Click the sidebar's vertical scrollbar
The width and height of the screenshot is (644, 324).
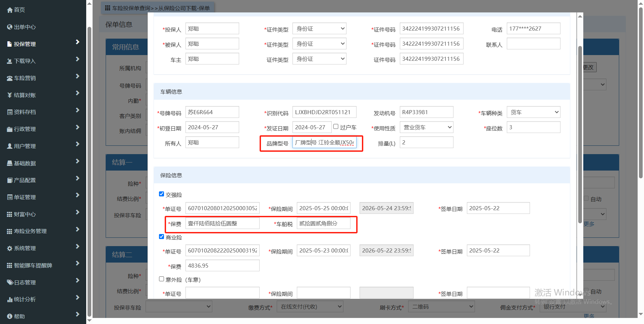click(89, 171)
